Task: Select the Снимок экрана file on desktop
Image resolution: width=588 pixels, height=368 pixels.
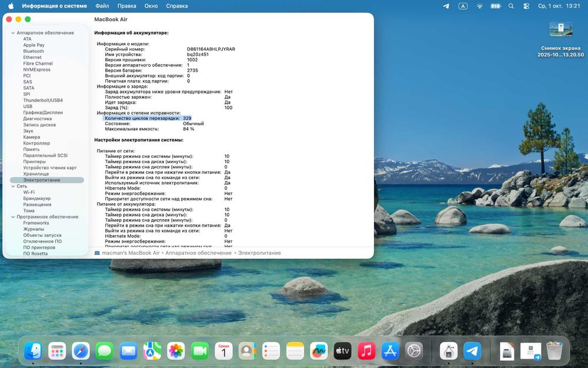Action: click(x=560, y=29)
